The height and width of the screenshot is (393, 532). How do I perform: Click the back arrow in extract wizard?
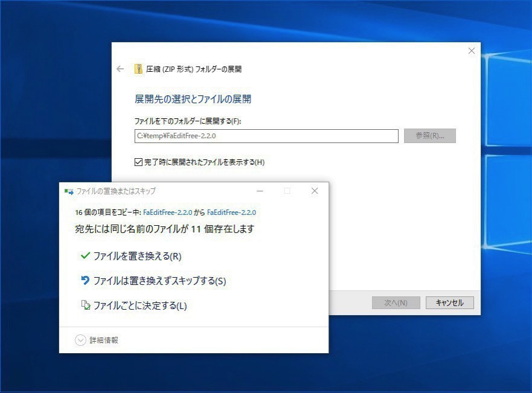click(x=120, y=69)
